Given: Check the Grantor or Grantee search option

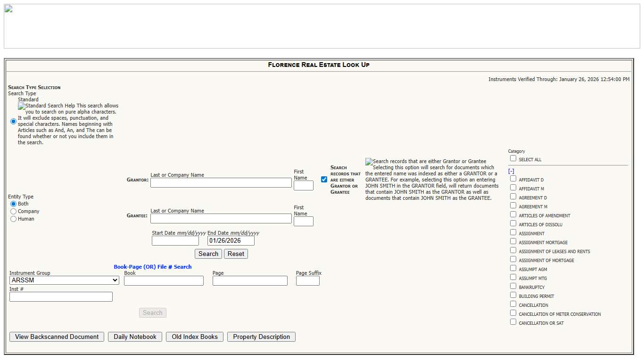Looking at the screenshot, I should (324, 179).
